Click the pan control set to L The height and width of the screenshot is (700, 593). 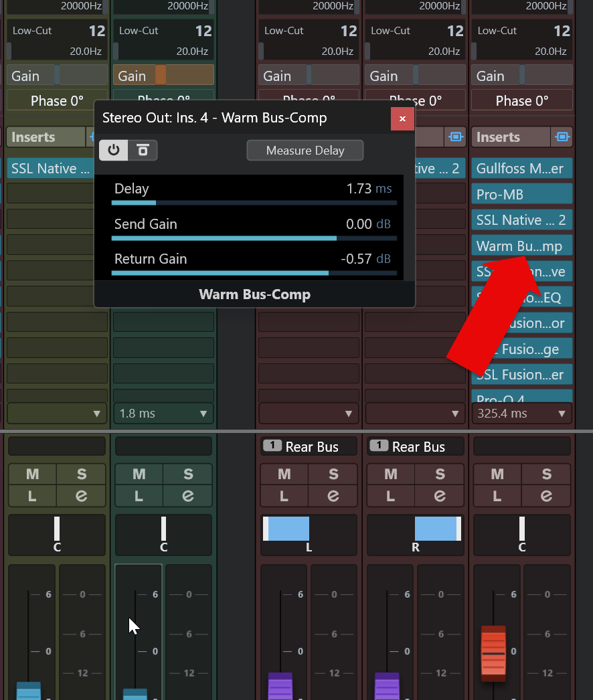(309, 535)
